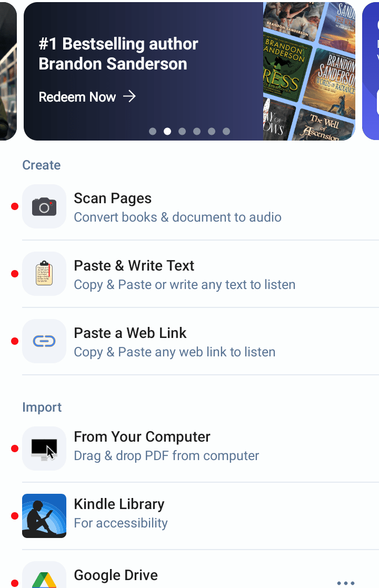The image size is (379, 588).
Task: Click the first carousel indicator dot
Action: tap(153, 131)
